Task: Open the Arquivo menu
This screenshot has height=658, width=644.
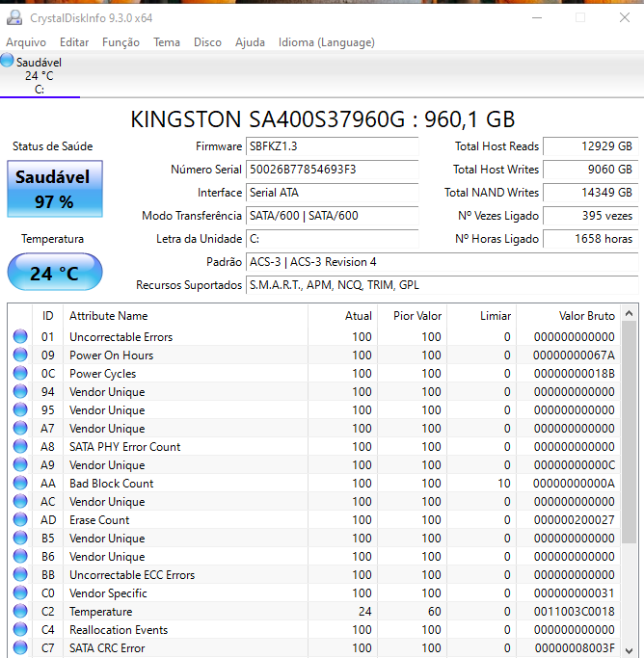Action: tap(26, 42)
